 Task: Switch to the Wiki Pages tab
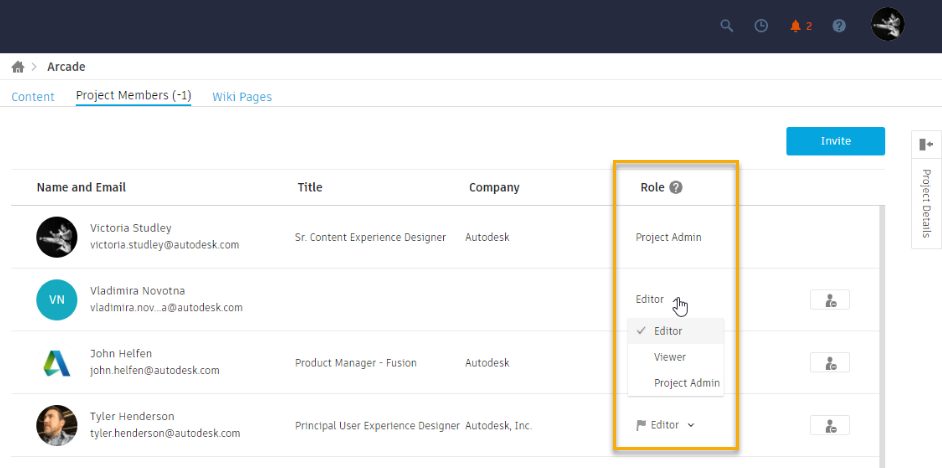[242, 97]
